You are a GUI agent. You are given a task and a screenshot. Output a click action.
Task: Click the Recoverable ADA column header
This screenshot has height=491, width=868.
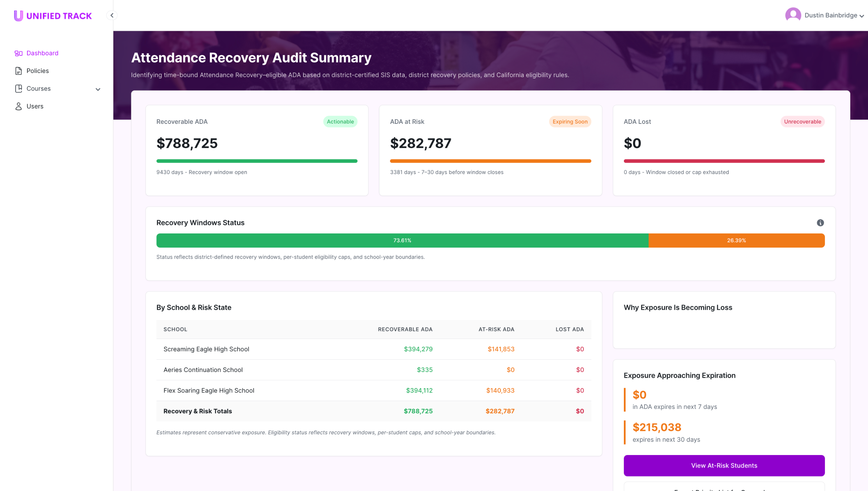coord(405,329)
